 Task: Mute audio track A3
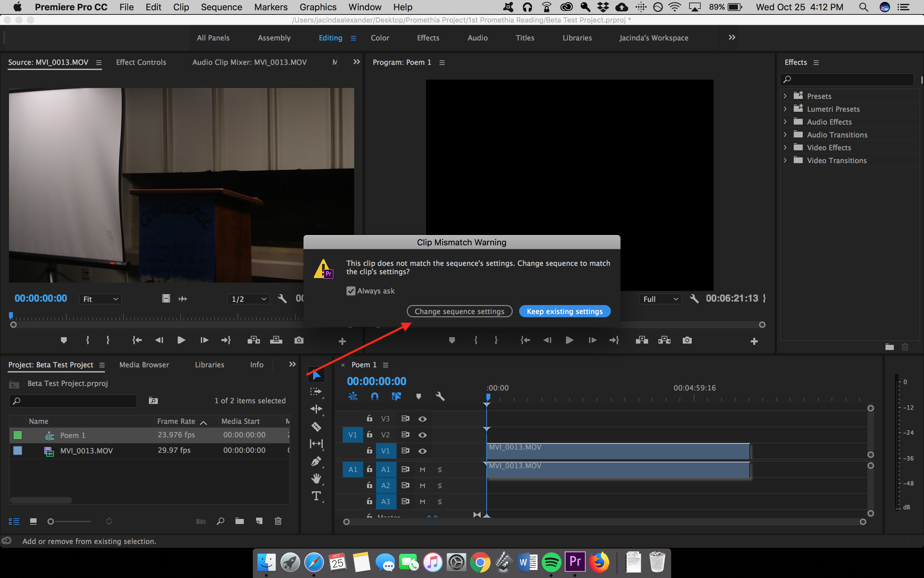(x=422, y=502)
